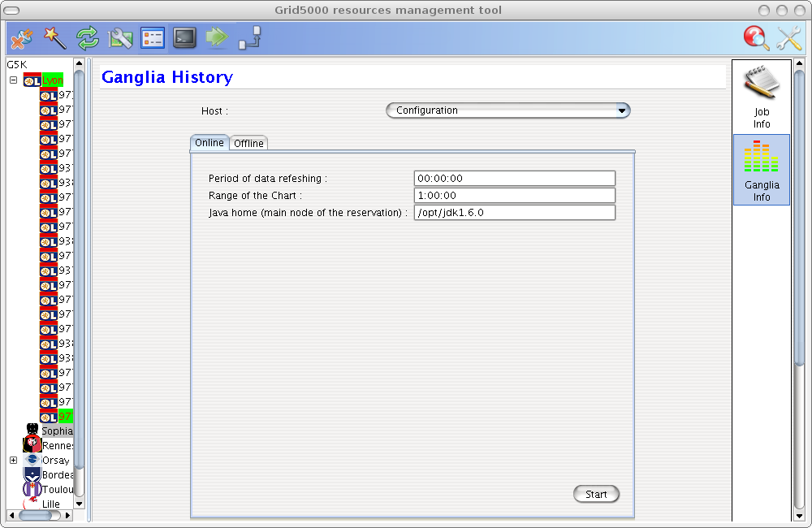
Task: Open the wrench and map tools icon
Action: tap(120, 38)
